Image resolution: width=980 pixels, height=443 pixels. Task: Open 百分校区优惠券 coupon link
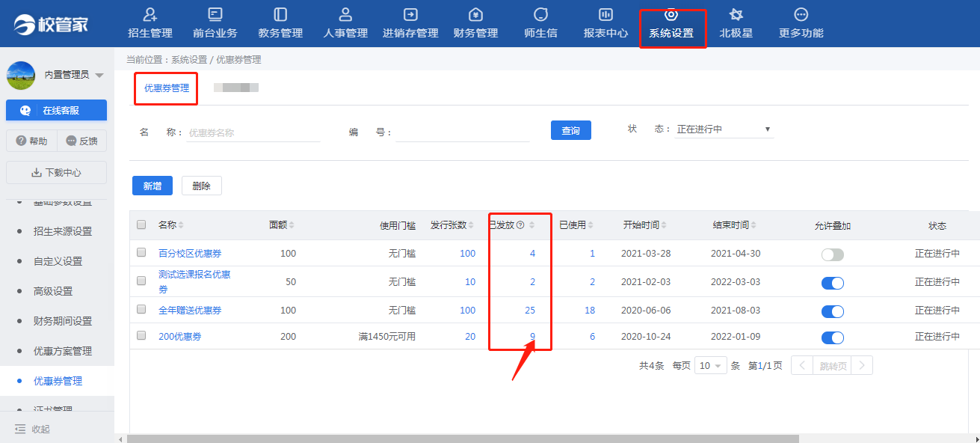(190, 254)
